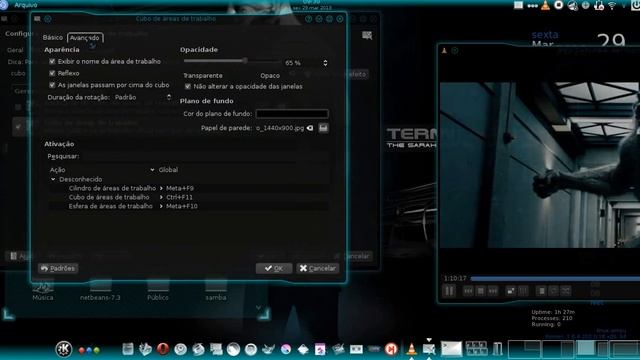Open the wifi network tray icon
This screenshot has width=640, height=360.
[x=612, y=5]
